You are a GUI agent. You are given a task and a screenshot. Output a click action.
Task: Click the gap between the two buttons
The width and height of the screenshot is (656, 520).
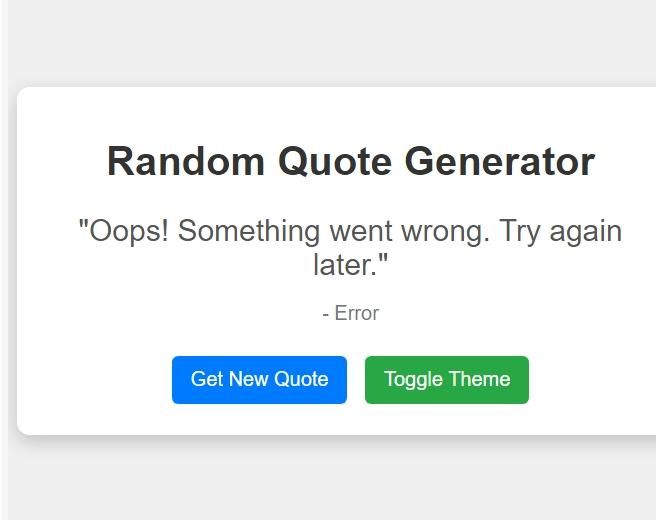pos(356,380)
